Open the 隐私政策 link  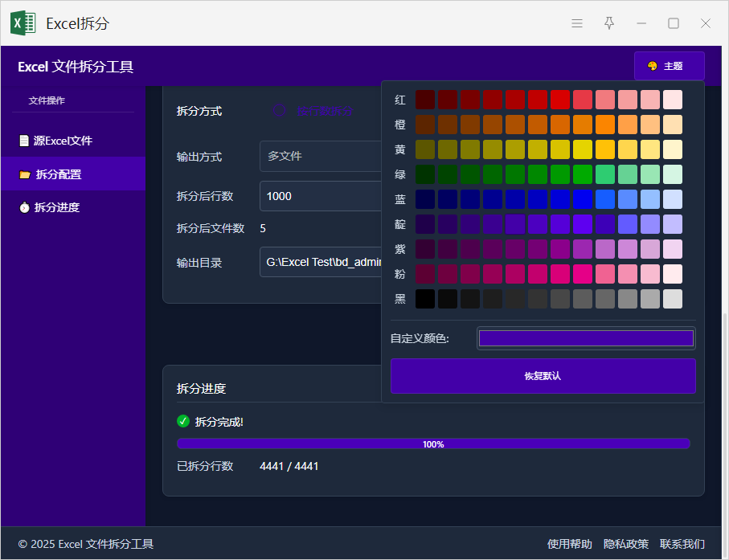[626, 544]
